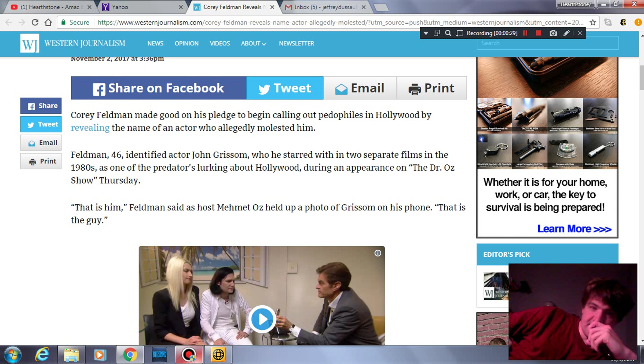This screenshot has width=644, height=364.
Task: Switch to the Yahoo tab
Action: tap(120, 7)
